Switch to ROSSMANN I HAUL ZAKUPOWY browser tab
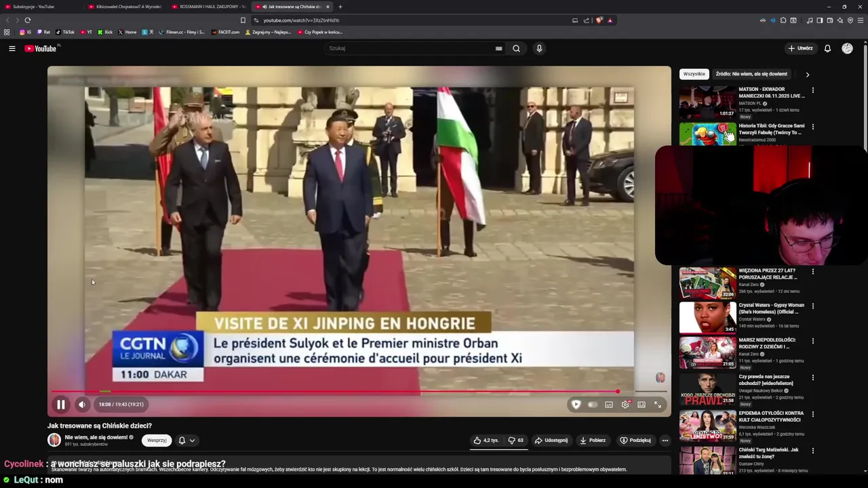Image resolution: width=868 pixels, height=488 pixels. tap(209, 7)
